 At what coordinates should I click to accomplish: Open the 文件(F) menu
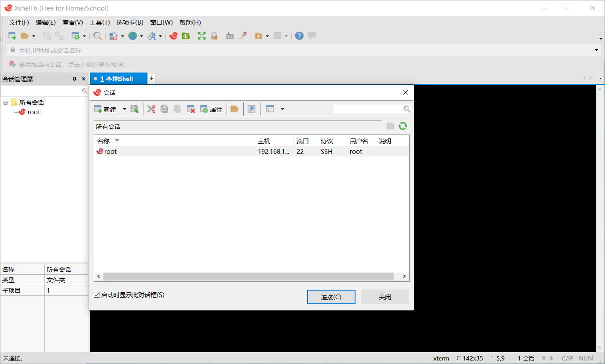point(19,22)
